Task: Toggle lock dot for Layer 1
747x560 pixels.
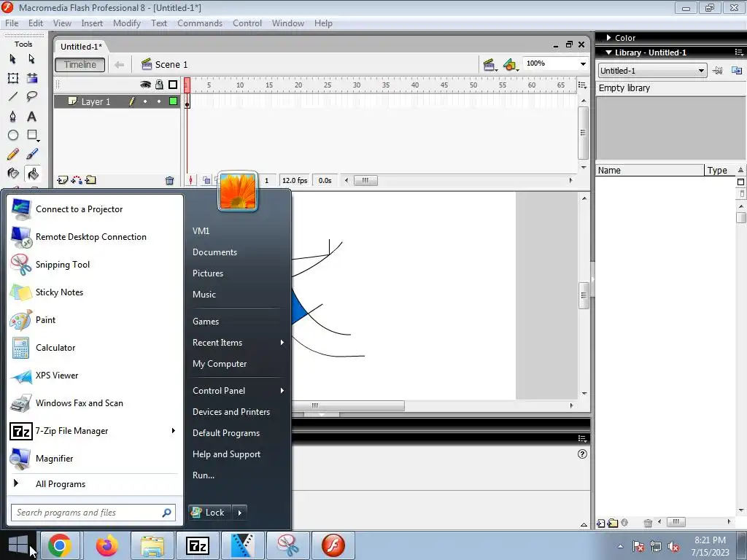Action: pyautogui.click(x=159, y=101)
